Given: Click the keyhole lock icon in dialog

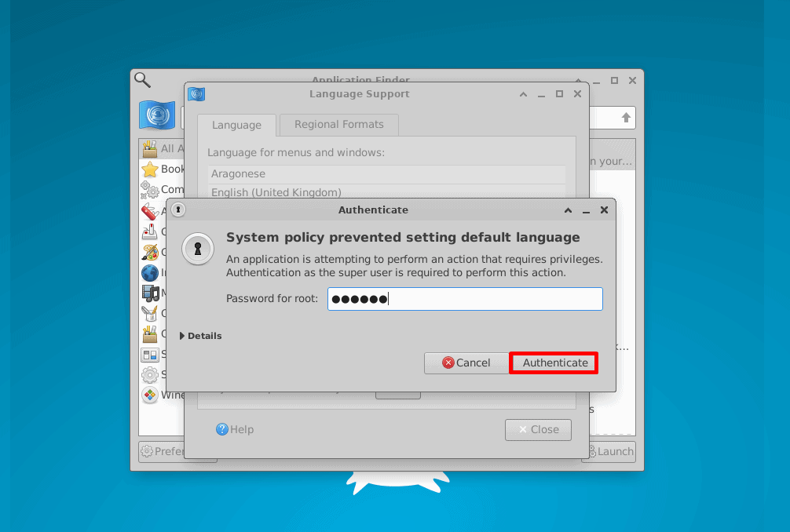Looking at the screenshot, I should (x=198, y=249).
